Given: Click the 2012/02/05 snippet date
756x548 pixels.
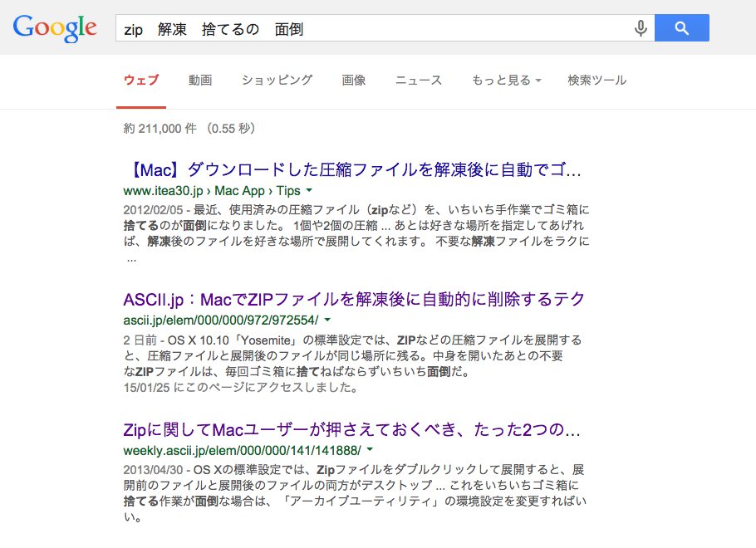Looking at the screenshot, I should tap(154, 210).
